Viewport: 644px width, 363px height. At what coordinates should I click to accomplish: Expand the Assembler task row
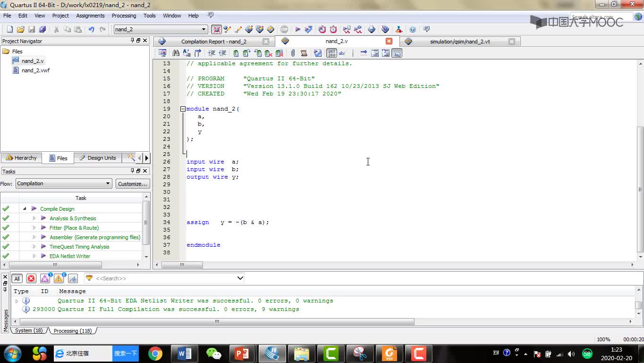coord(34,237)
